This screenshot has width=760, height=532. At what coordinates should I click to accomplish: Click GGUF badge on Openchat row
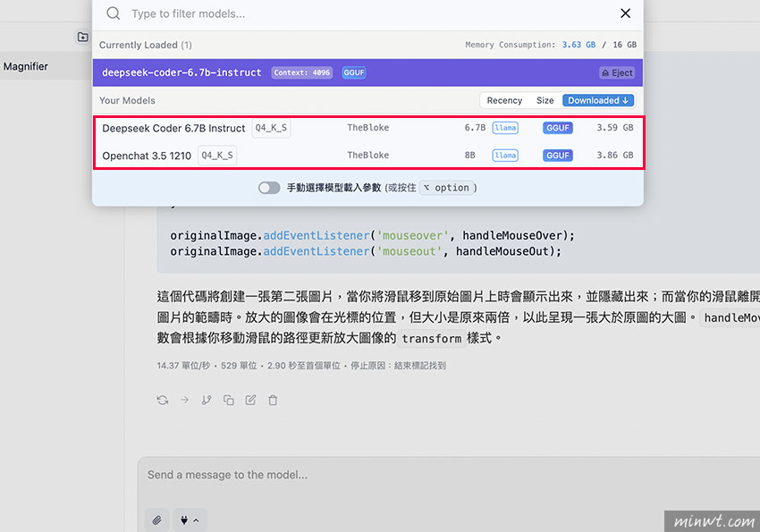point(558,156)
